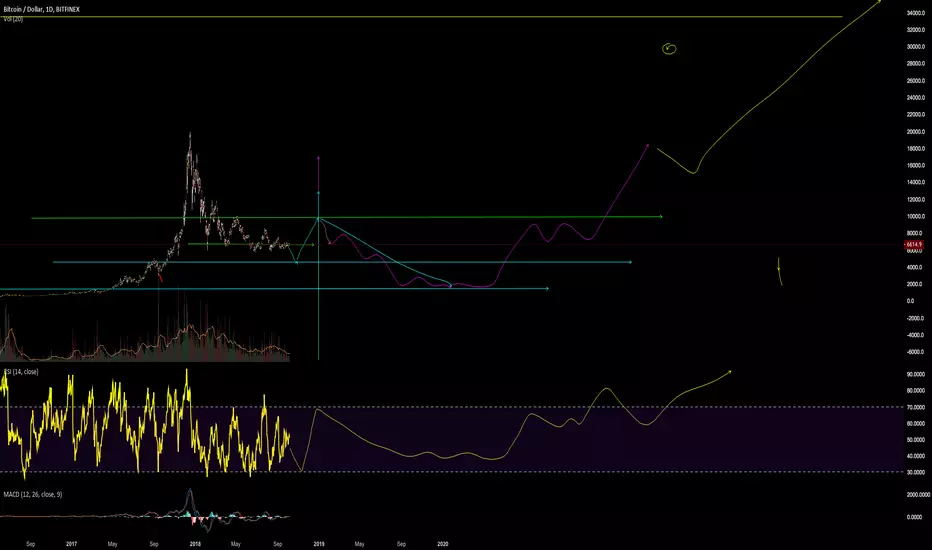Viewport: 932px width, 550px height.
Task: Click the 50.0000 RSI scale value
Action: (x=916, y=441)
